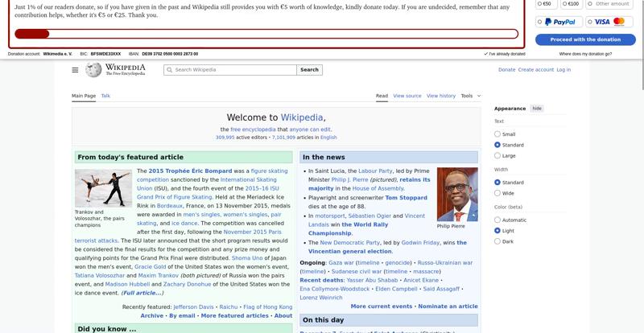Click the donation progress bar
Screen dimensions: 644x333
pyautogui.click(x=266, y=34)
